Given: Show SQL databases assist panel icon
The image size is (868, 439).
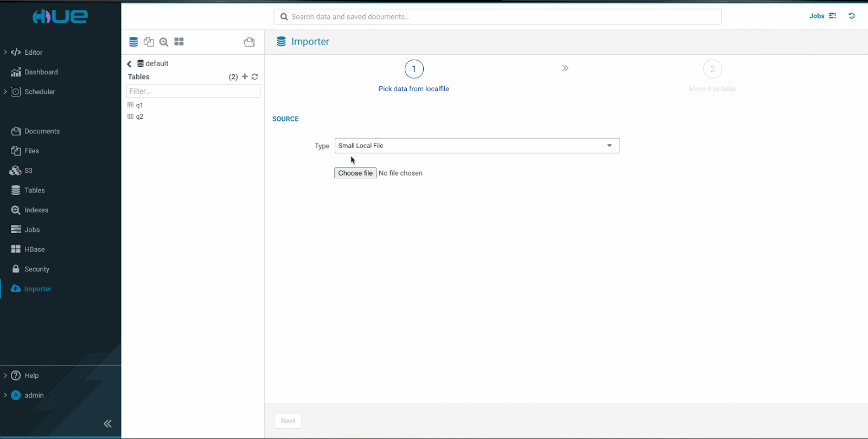Looking at the screenshot, I should (133, 42).
